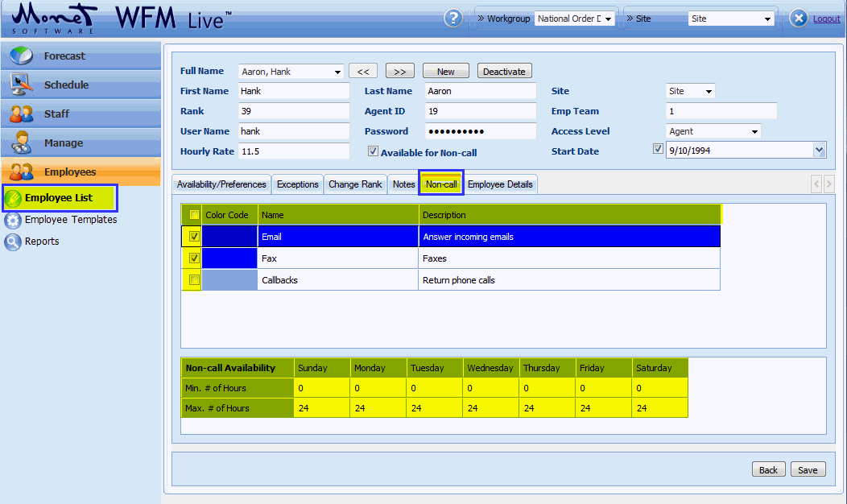Image resolution: width=847 pixels, height=504 pixels.
Task: Open the Employee Details tab
Action: click(500, 184)
